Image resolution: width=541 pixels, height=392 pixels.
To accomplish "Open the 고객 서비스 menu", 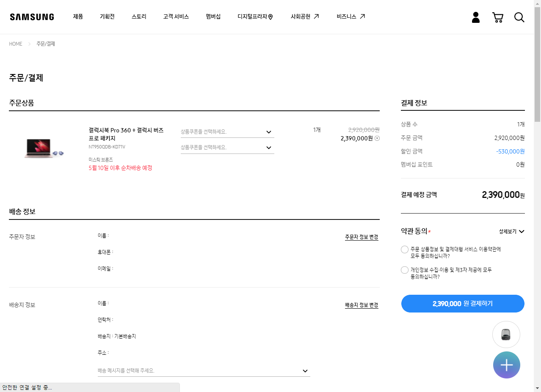I will [176, 17].
